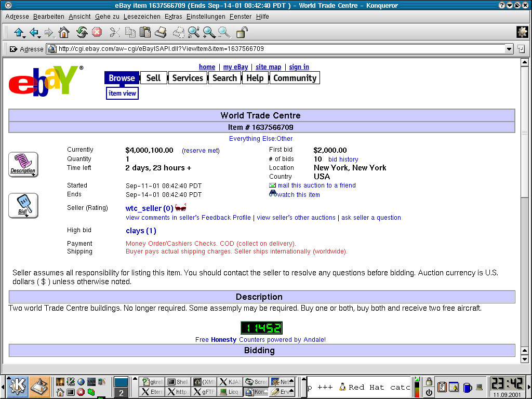Zoom in with the magnifier plus icon
This screenshot has height=399, width=532.
(209, 33)
